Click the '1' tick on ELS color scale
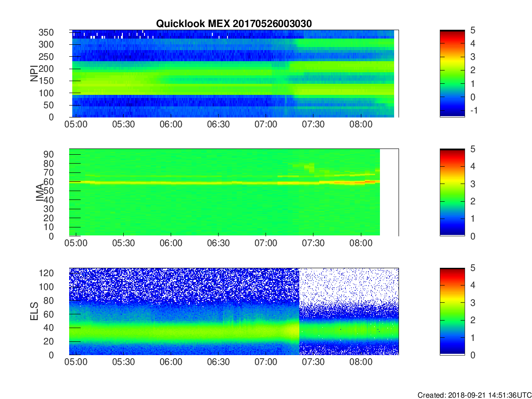The image size is (532, 399). (473, 337)
